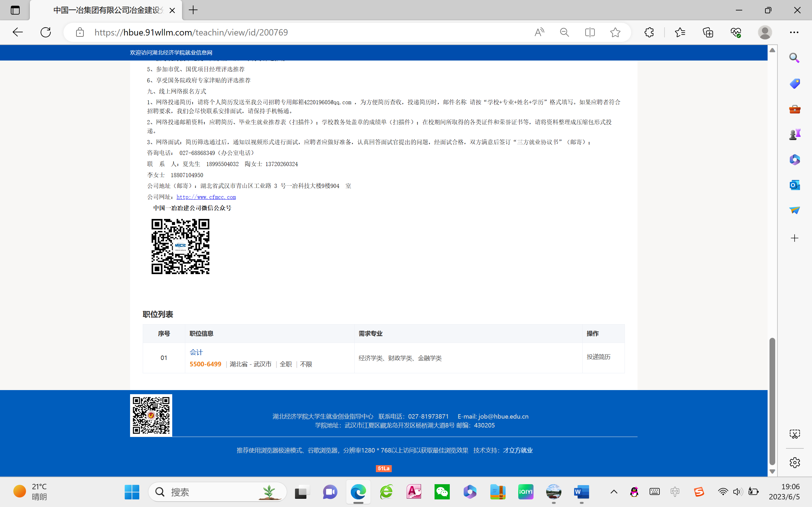Viewport: 812px width, 507px height.
Task: Show hidden system tray icons chevron
Action: point(614,492)
